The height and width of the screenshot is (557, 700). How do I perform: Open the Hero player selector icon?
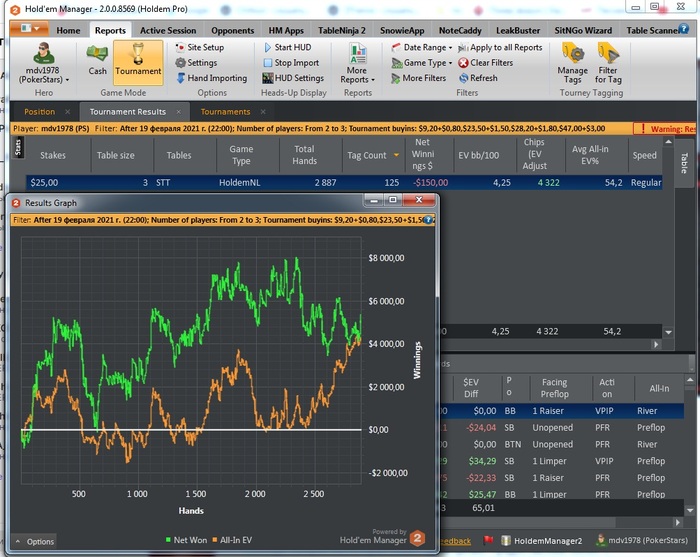pos(43,54)
